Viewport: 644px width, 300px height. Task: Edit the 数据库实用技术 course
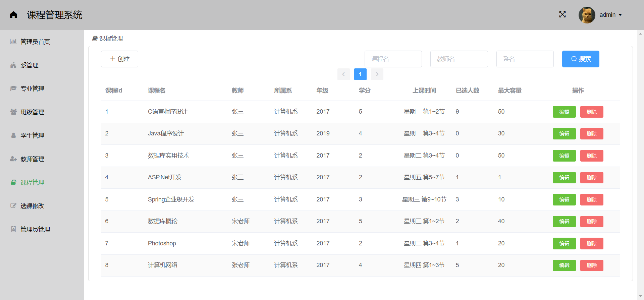[564, 156]
